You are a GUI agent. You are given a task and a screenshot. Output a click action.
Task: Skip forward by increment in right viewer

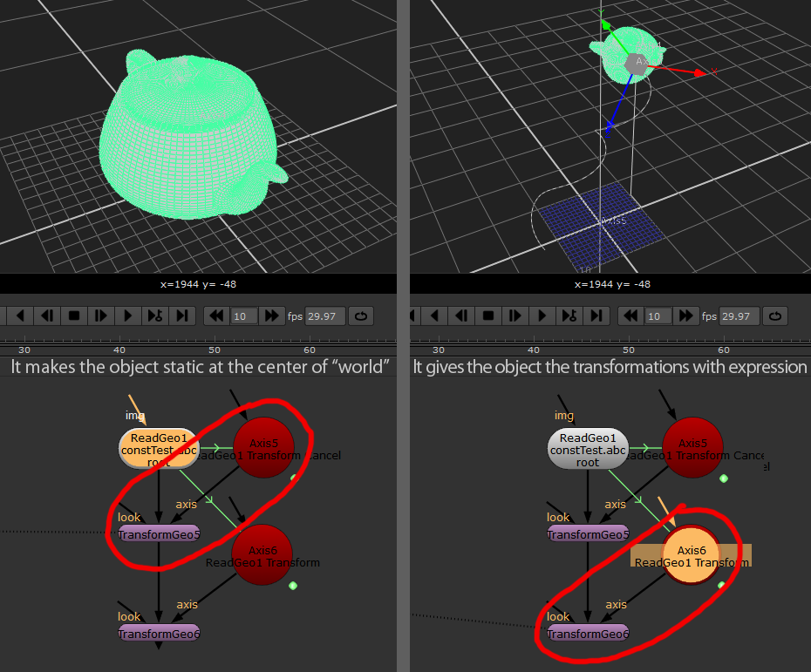686,316
